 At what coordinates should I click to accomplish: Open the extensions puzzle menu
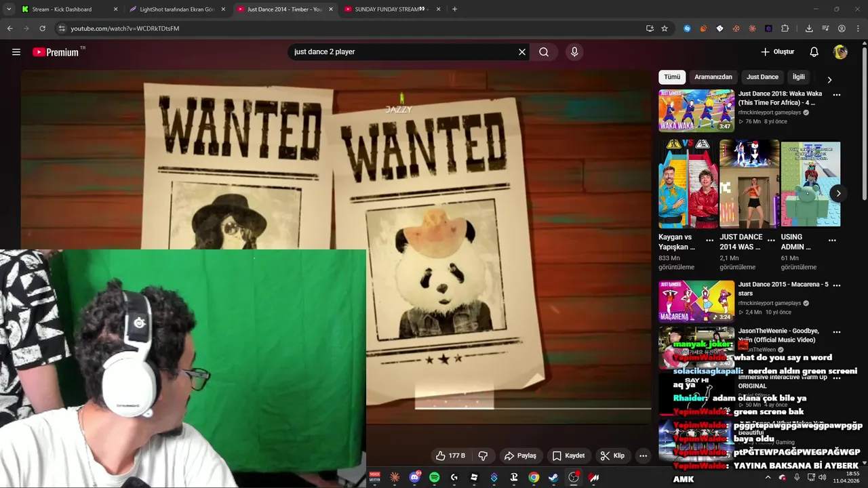click(x=785, y=28)
